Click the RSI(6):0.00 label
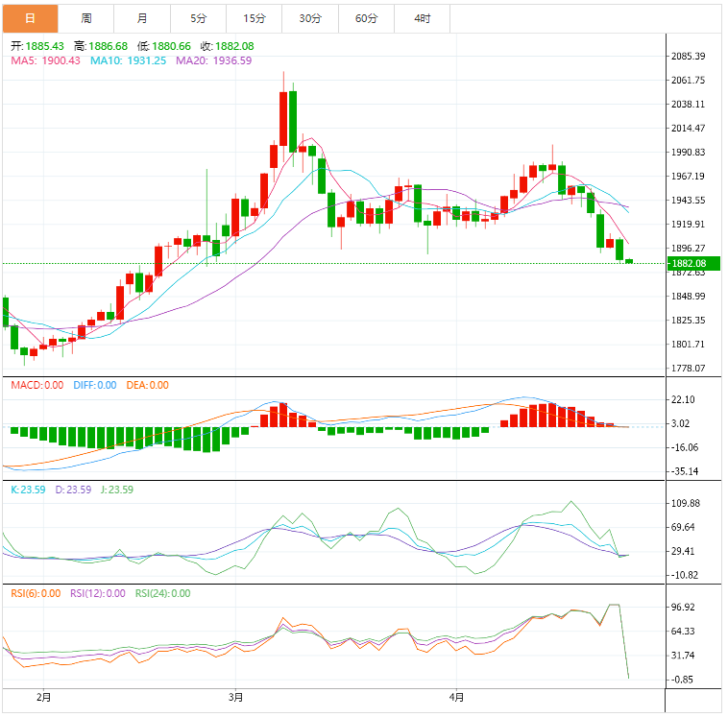 (x=36, y=593)
